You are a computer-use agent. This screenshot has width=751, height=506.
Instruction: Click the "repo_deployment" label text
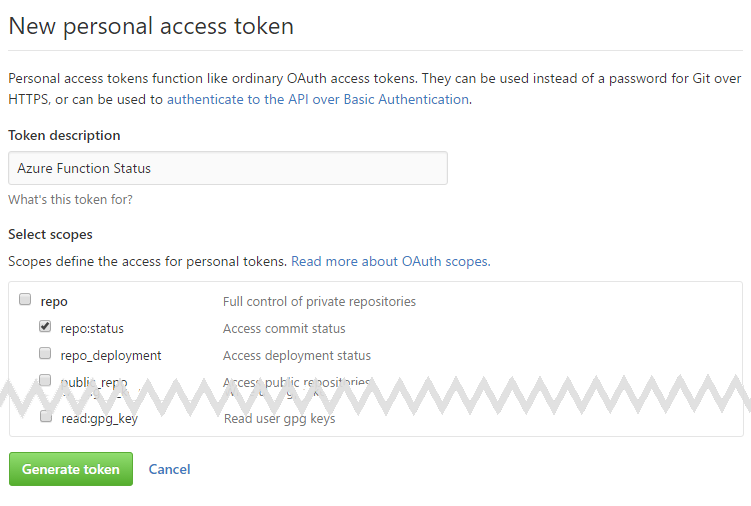(x=110, y=355)
